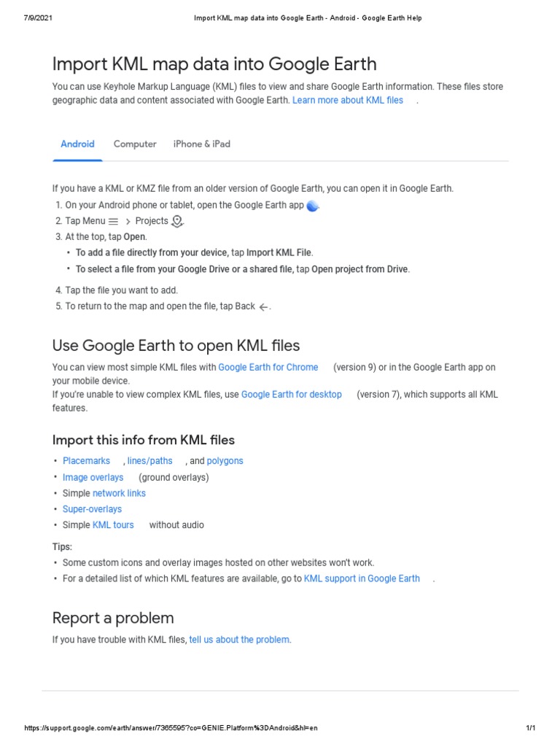Follow the network links hyperlink

pyautogui.click(x=119, y=493)
